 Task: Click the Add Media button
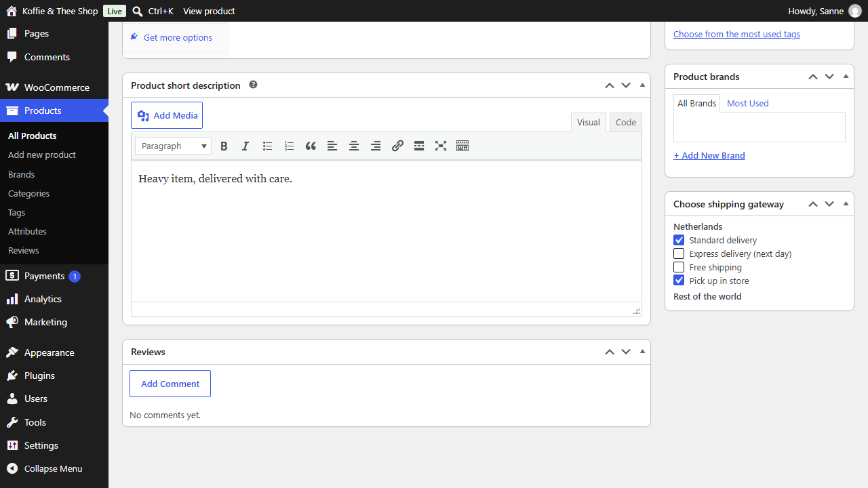point(167,115)
